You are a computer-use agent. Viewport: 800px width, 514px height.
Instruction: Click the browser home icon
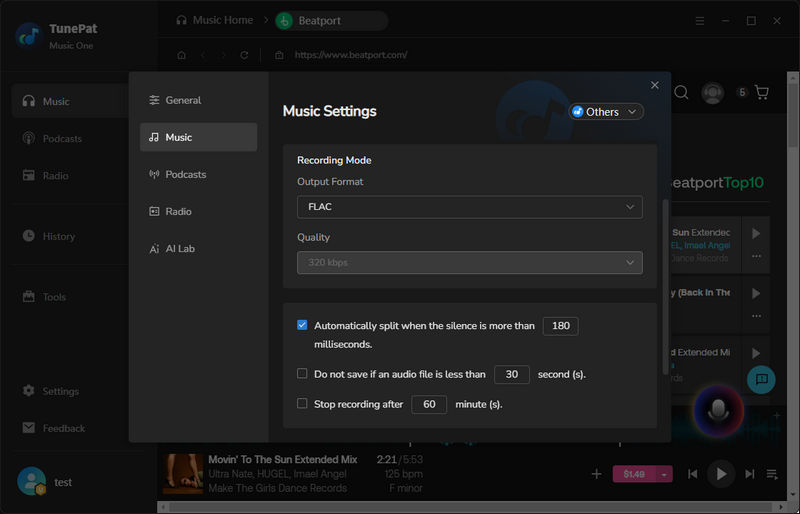click(182, 55)
